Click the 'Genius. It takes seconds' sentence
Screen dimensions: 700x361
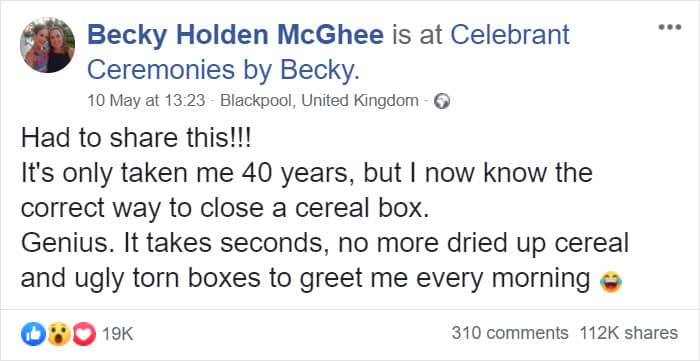[325, 244]
